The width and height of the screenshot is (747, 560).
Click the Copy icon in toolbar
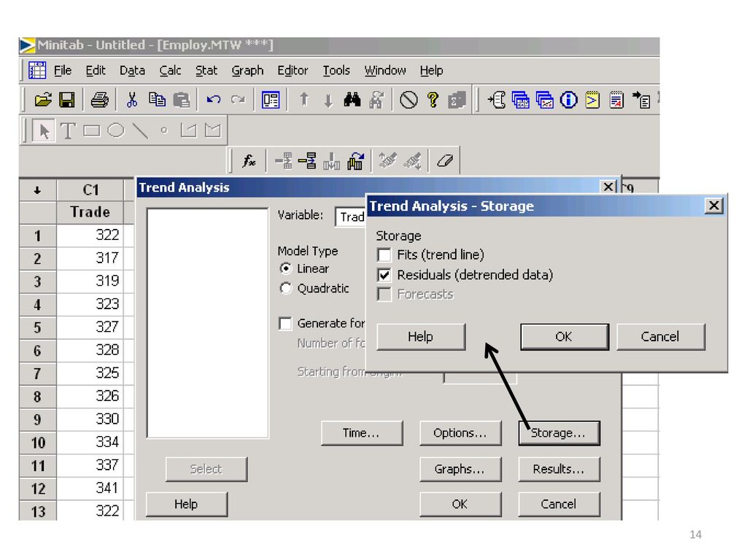[x=157, y=100]
